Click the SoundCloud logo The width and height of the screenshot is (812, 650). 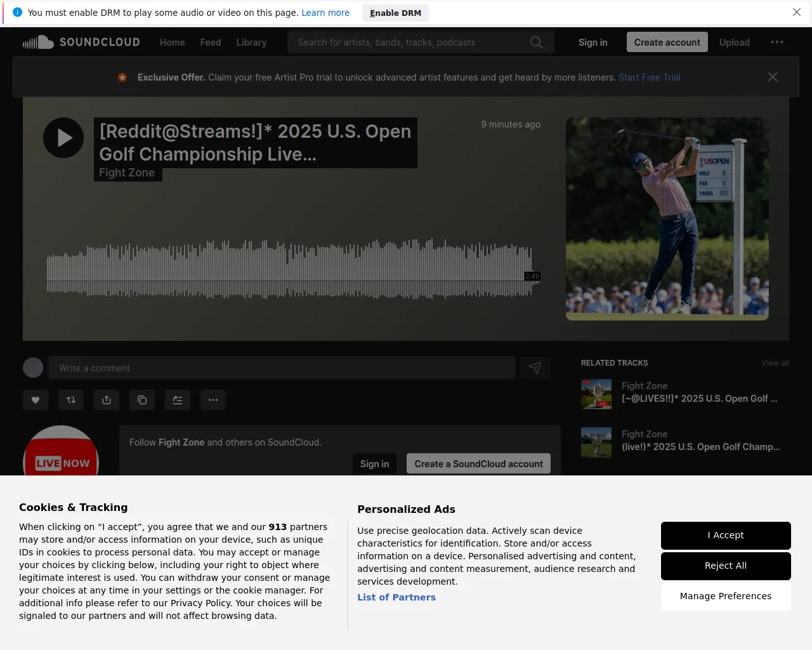coord(81,43)
